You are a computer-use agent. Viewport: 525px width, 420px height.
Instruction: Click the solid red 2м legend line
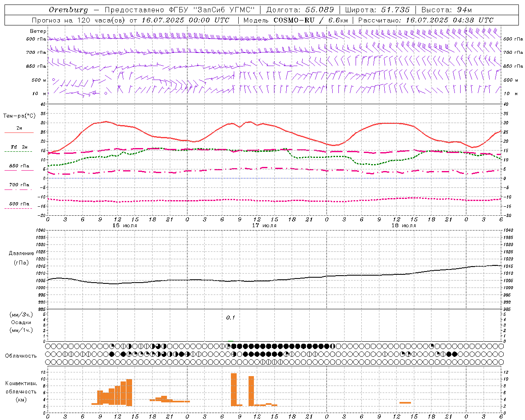[x=19, y=133]
